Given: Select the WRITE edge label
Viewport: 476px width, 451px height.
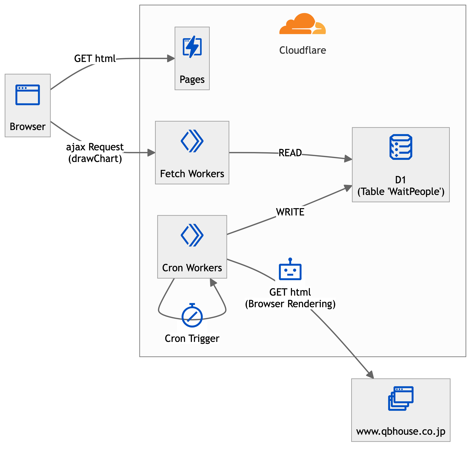Looking at the screenshot, I should pyautogui.click(x=290, y=212).
